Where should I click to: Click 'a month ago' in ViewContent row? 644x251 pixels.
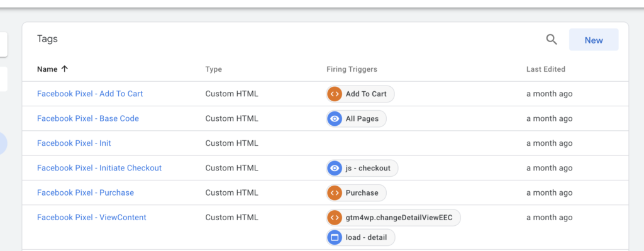click(x=549, y=217)
